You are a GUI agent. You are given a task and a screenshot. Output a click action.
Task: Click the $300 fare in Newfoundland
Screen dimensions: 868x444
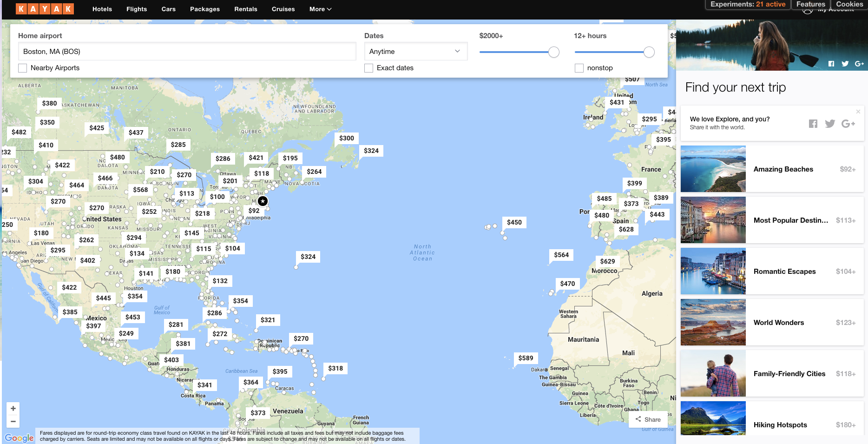tap(347, 138)
